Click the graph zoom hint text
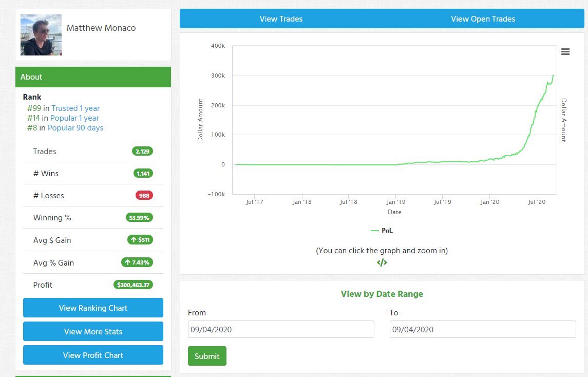This screenshot has width=588, height=377. pyautogui.click(x=382, y=251)
